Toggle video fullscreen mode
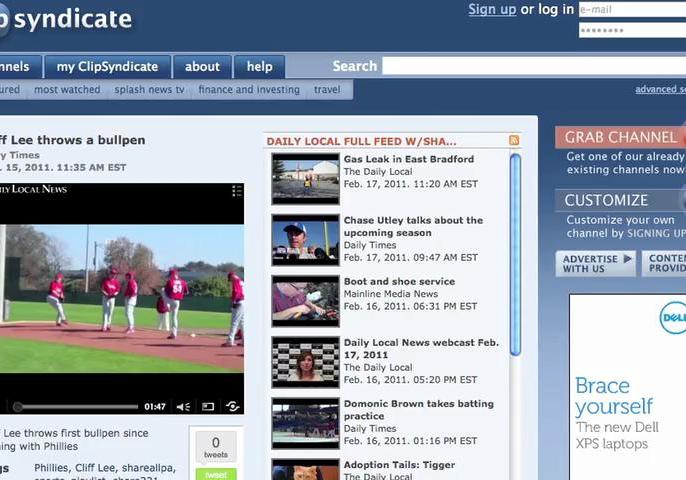The image size is (686, 480). pyautogui.click(x=208, y=407)
